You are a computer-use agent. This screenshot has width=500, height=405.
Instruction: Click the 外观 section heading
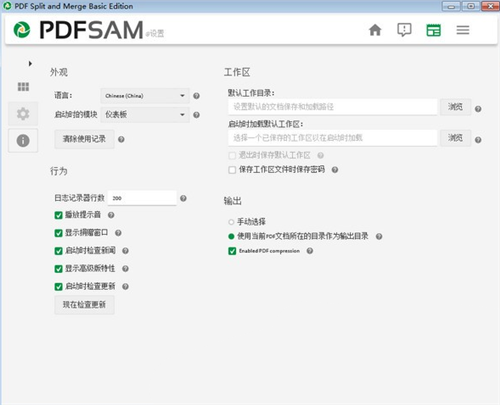(x=59, y=72)
